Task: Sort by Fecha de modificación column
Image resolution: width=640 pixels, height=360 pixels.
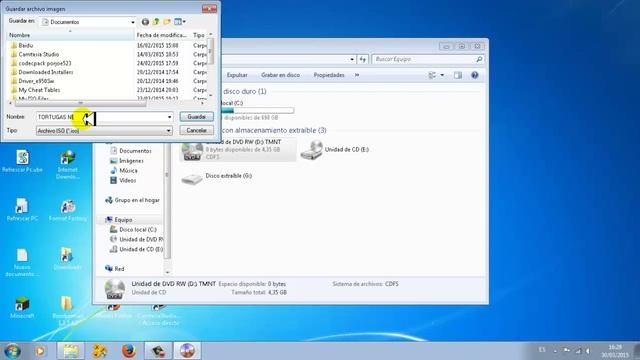Action: [162, 35]
